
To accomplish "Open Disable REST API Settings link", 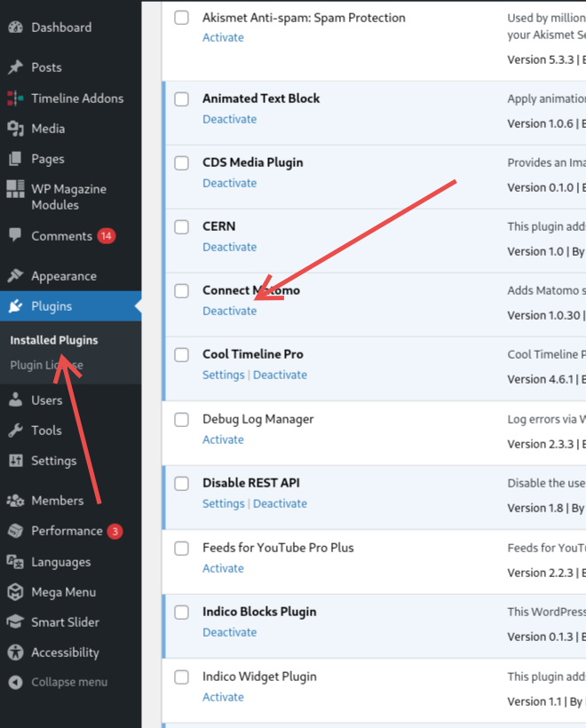I will pos(224,503).
